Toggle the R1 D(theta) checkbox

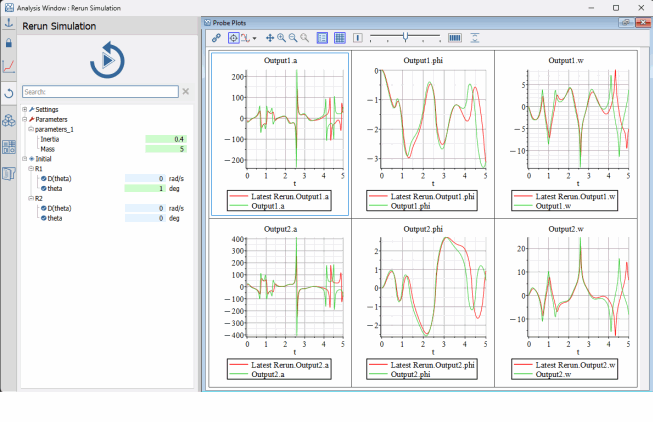(x=43, y=178)
